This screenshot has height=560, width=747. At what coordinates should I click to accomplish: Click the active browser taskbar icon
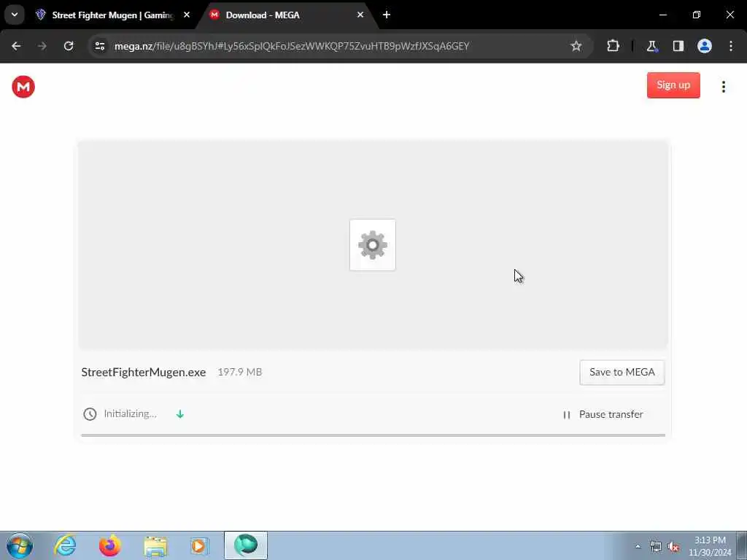tap(245, 545)
